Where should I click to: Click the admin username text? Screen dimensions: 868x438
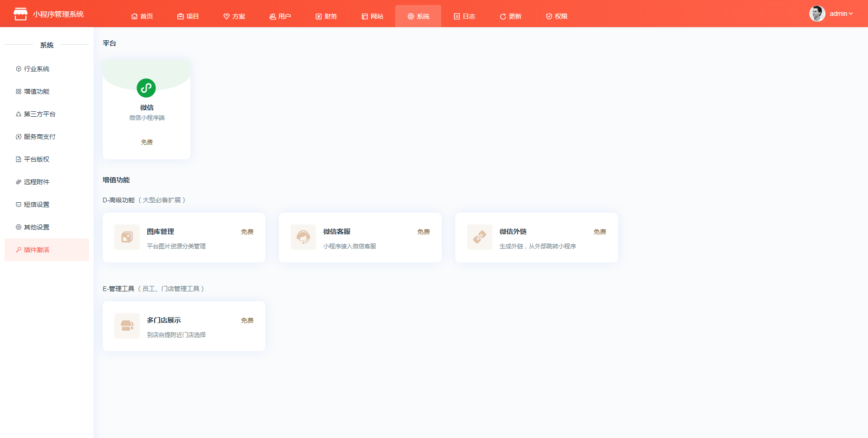[x=838, y=14]
